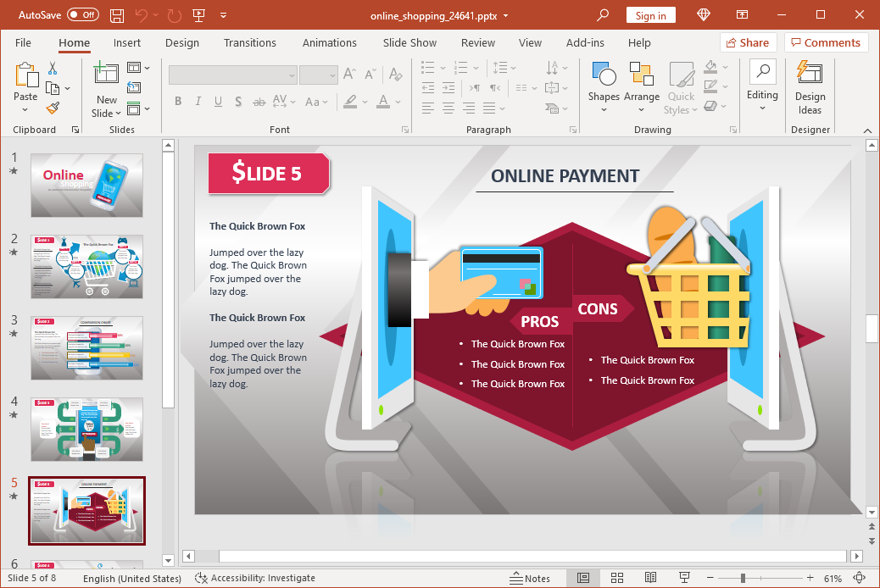Fit slide to current window
This screenshot has height=588, width=880.
tap(859, 578)
